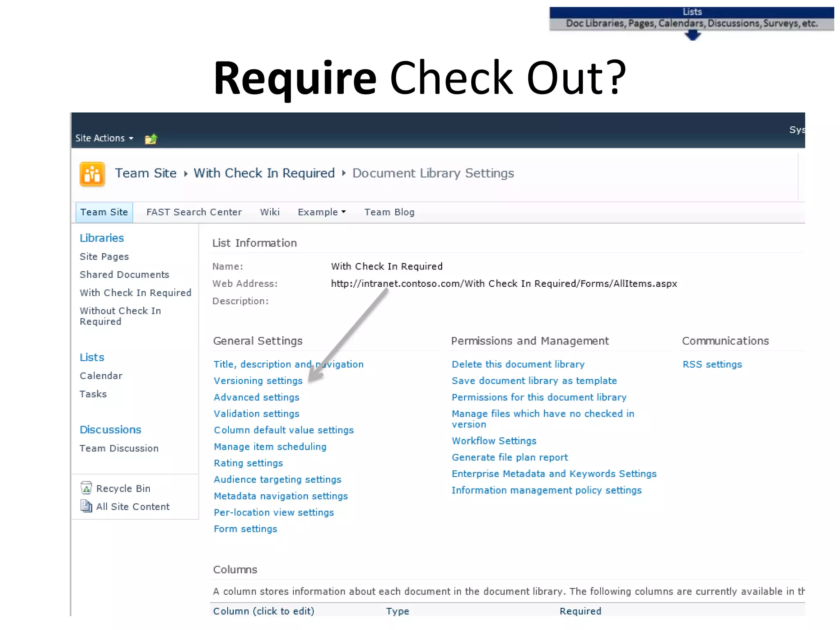Open Audience targeting settings

pyautogui.click(x=277, y=479)
